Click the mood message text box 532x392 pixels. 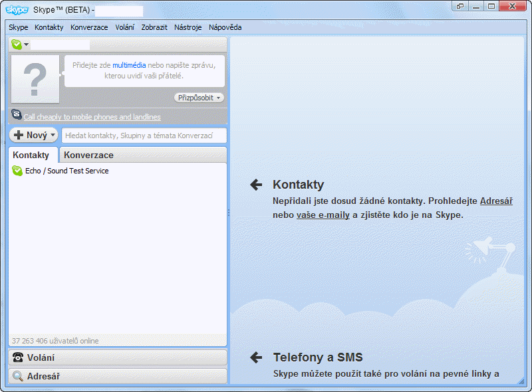pyautogui.click(x=144, y=71)
